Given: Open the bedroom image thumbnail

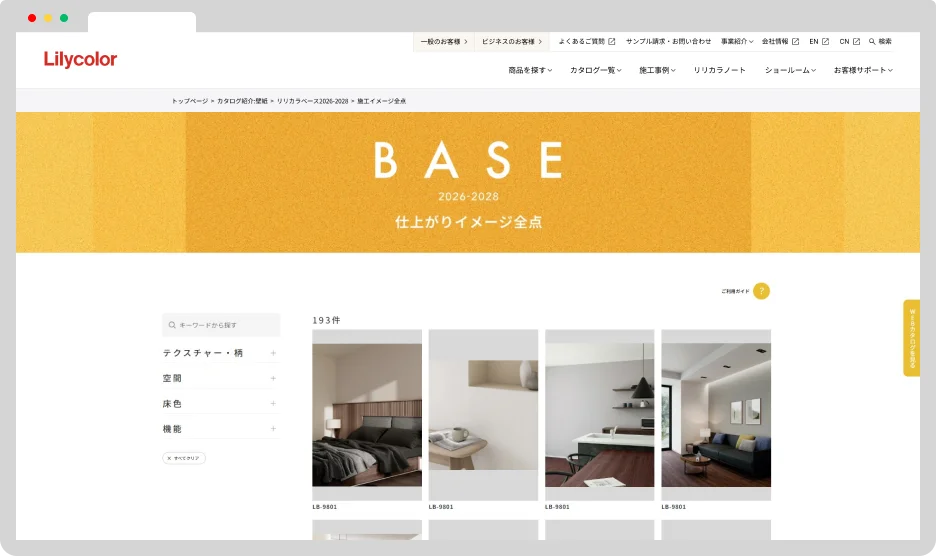Looking at the screenshot, I should pyautogui.click(x=367, y=414).
